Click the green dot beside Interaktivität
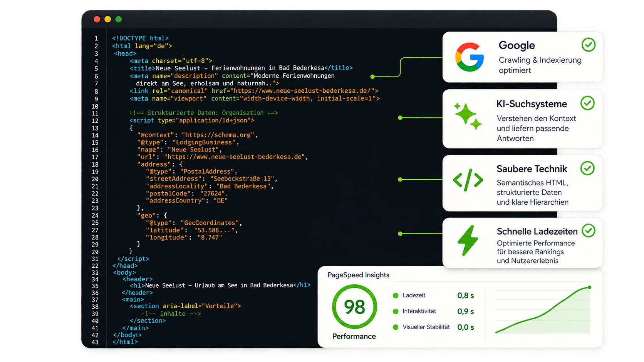 pyautogui.click(x=395, y=311)
